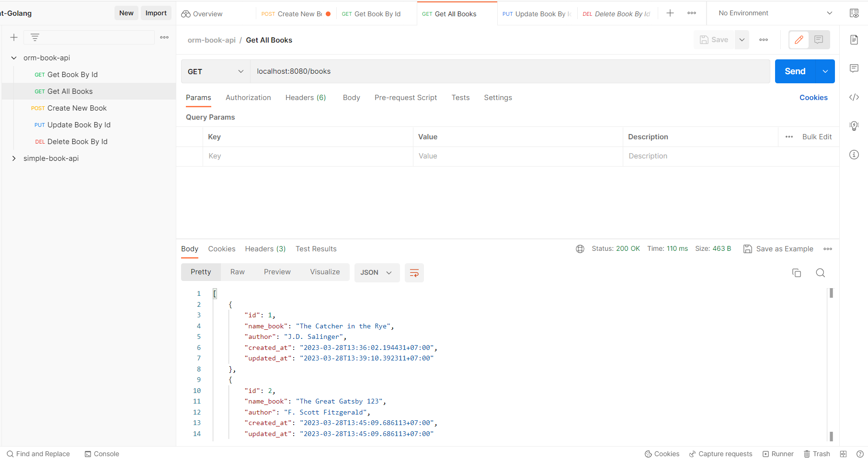
Task: Switch to the Create New Book tab
Action: (296, 14)
